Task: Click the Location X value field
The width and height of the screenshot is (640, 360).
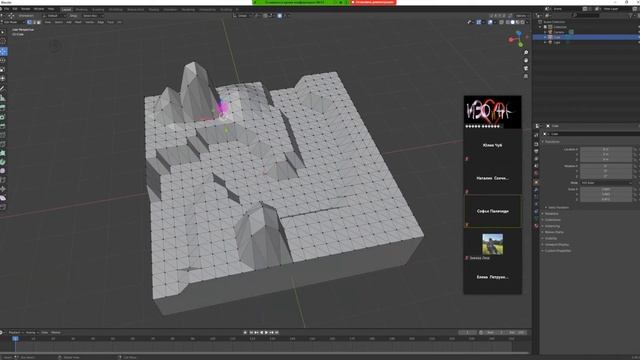Action: click(606, 149)
